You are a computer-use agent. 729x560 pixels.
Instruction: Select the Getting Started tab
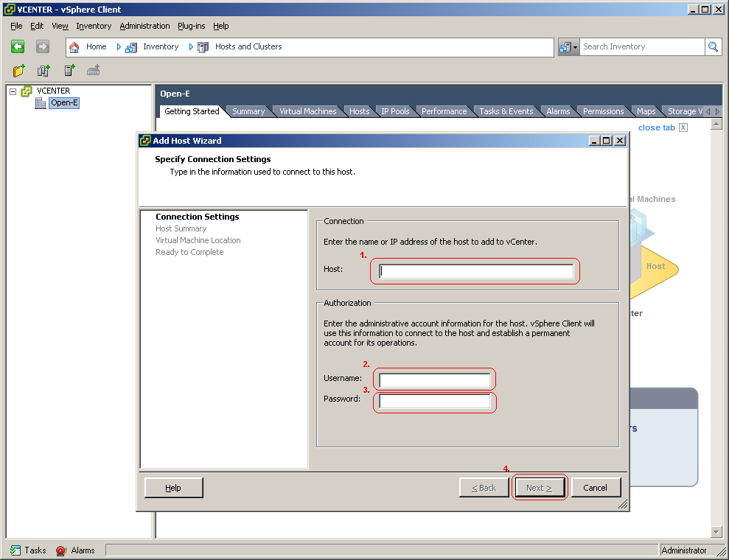point(192,111)
